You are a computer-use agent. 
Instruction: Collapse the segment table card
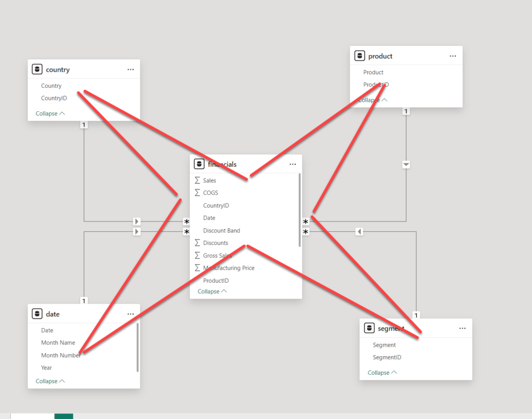pyautogui.click(x=382, y=373)
